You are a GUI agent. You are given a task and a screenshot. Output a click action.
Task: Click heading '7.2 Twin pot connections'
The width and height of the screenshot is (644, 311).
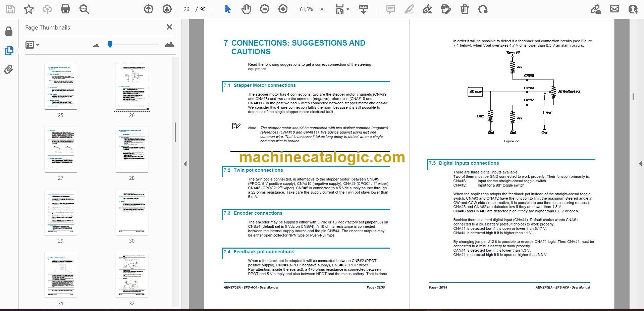[x=253, y=170]
